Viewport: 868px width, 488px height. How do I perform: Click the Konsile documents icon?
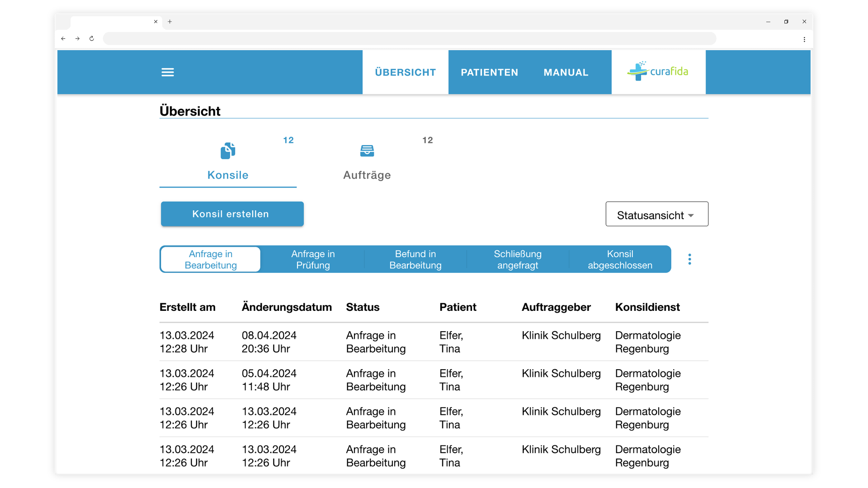coord(228,150)
